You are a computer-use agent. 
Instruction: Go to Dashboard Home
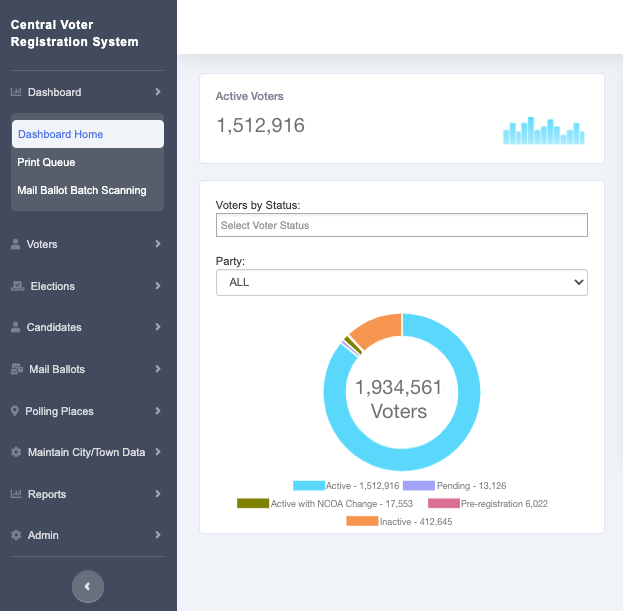[61, 134]
